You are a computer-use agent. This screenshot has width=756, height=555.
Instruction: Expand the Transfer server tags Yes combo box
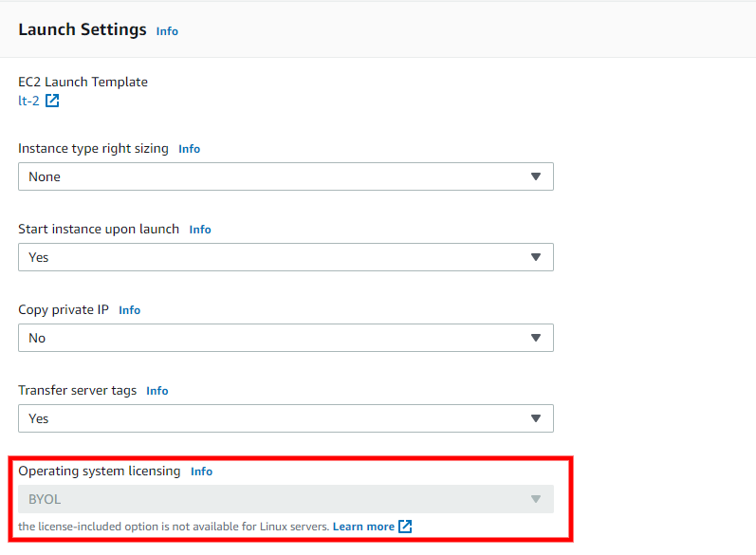pyautogui.click(x=286, y=418)
